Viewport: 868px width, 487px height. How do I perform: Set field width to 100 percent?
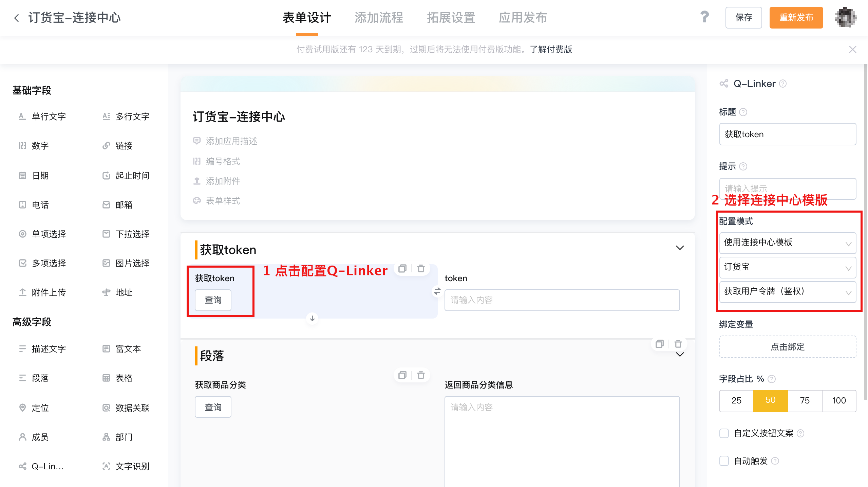tap(839, 401)
